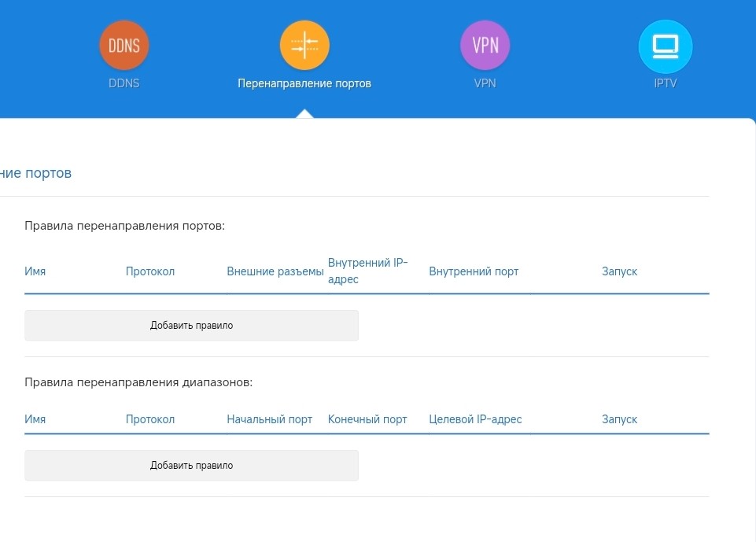Open the blue IPTV icon

point(666,46)
